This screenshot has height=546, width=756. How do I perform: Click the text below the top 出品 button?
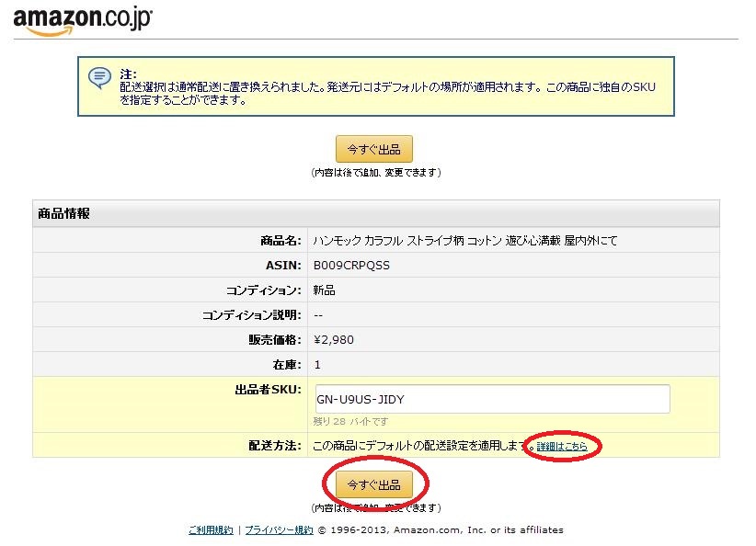pos(374,171)
